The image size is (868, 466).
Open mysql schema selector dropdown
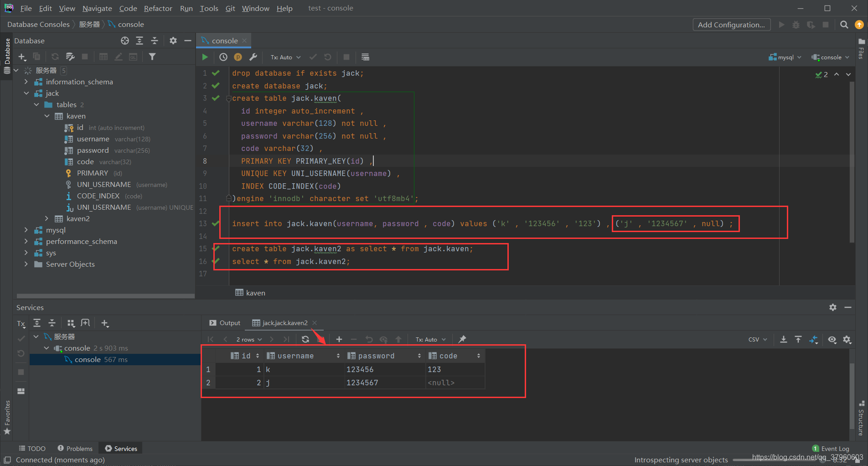coord(785,57)
